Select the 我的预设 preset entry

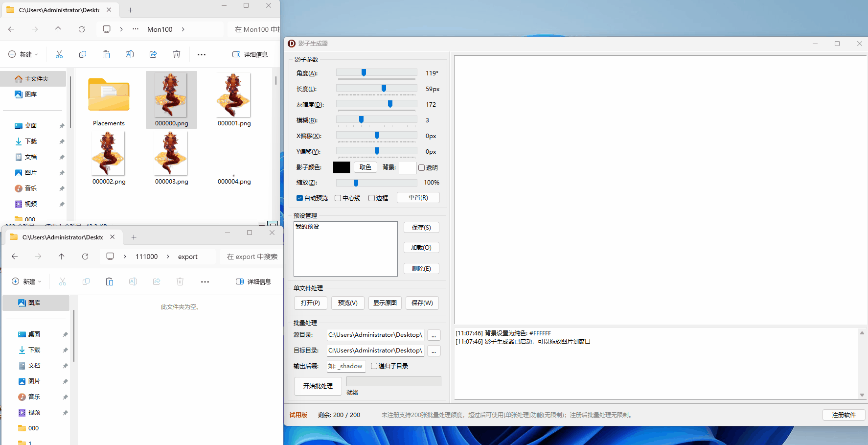308,227
